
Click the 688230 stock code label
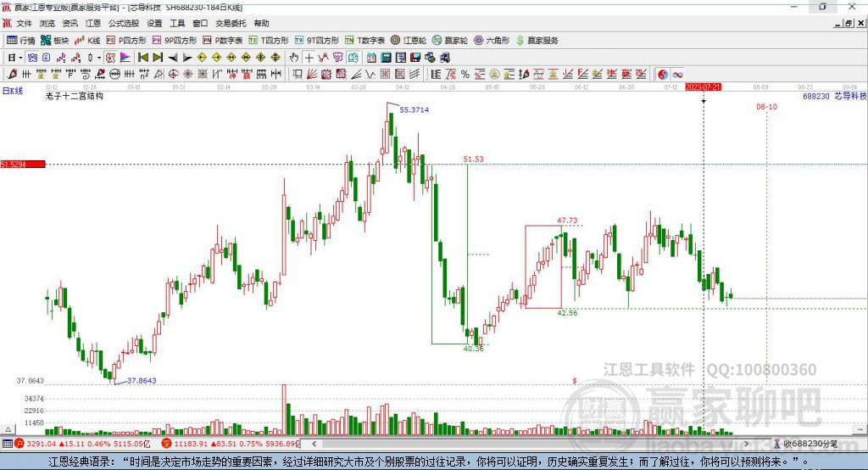(816, 96)
